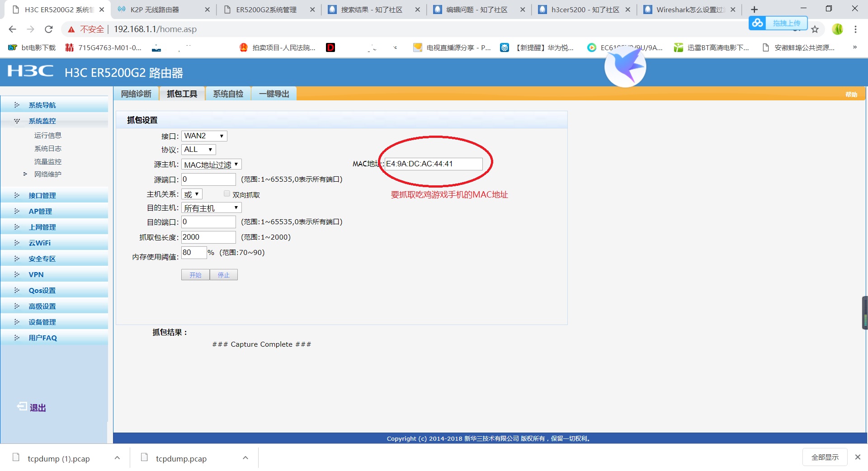Open the 接口 WAN2 dropdown
The height and width of the screenshot is (471, 868).
[204, 136]
